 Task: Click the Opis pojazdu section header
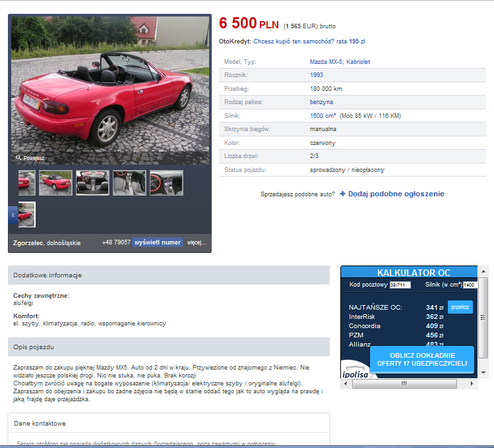pos(169,347)
